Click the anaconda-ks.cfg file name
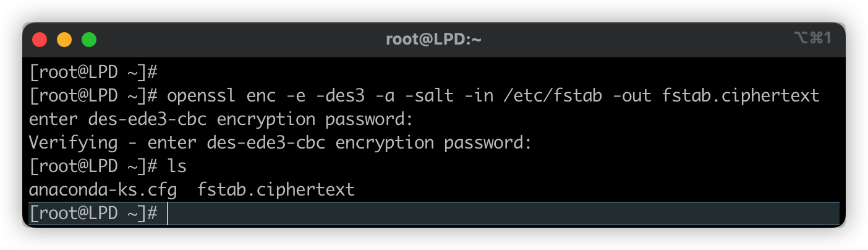Screen dimensions: 868x250 click(103, 189)
